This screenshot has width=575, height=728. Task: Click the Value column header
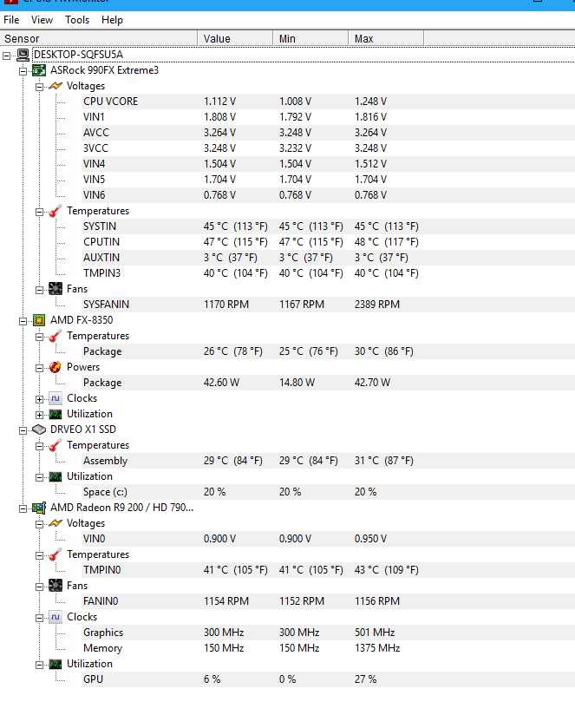point(235,38)
